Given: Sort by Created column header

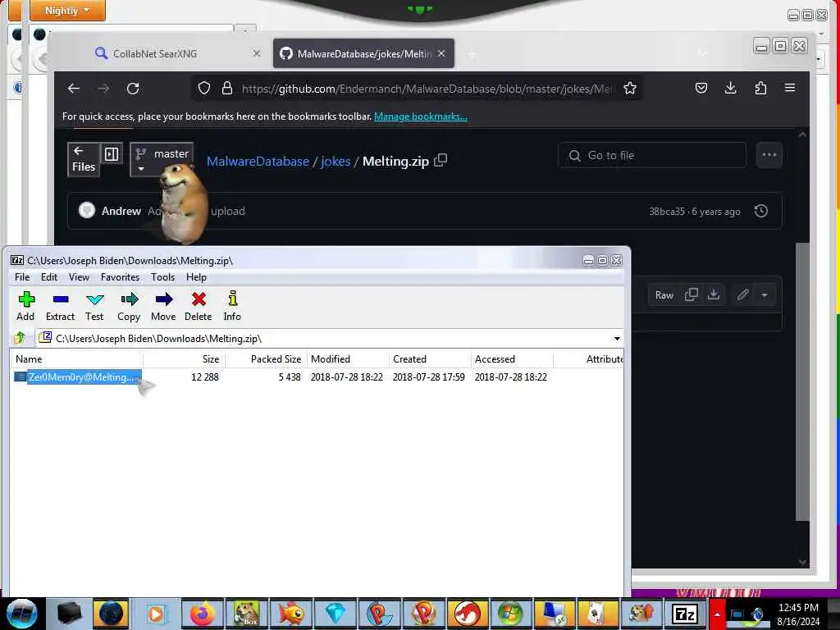Looking at the screenshot, I should pos(430,359).
